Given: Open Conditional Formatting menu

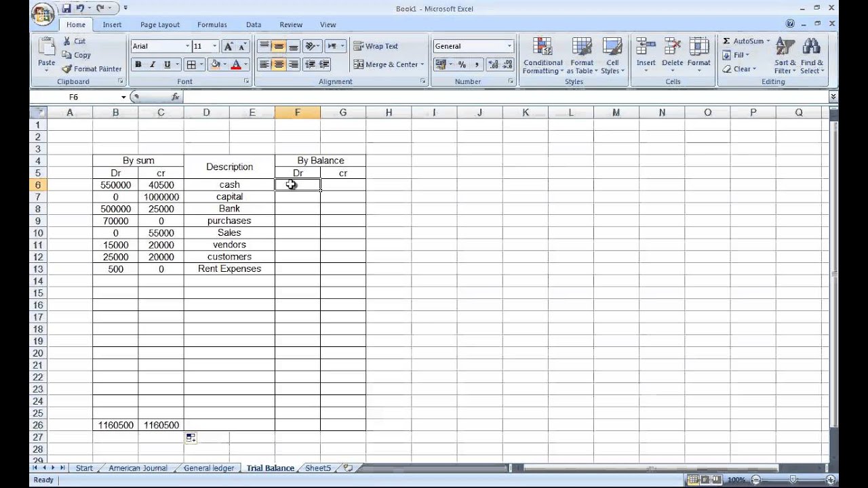Looking at the screenshot, I should pyautogui.click(x=542, y=56).
